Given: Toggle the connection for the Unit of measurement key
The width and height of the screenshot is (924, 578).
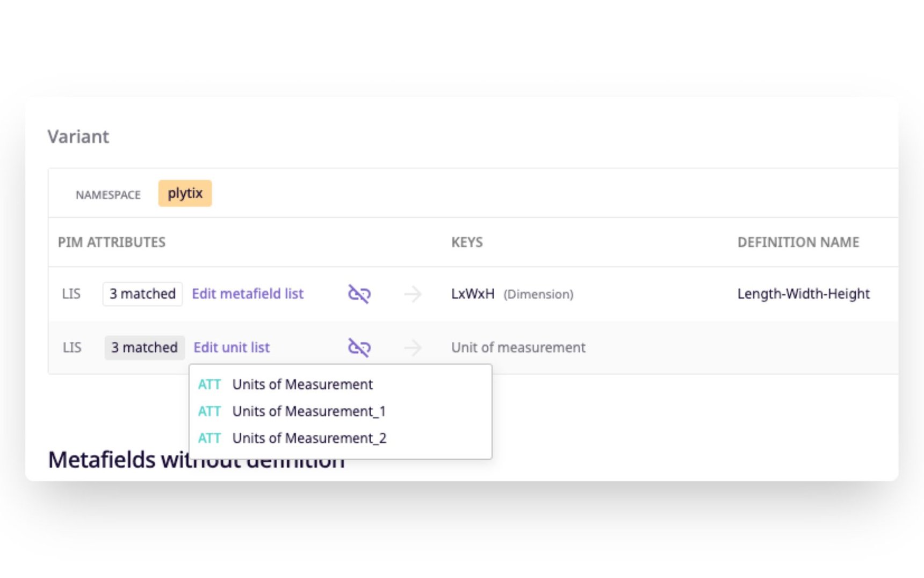Looking at the screenshot, I should 359,347.
